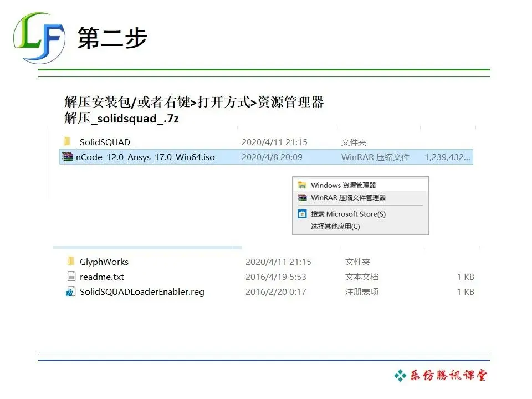Click size 1,239,432... of iso file

[x=447, y=157]
